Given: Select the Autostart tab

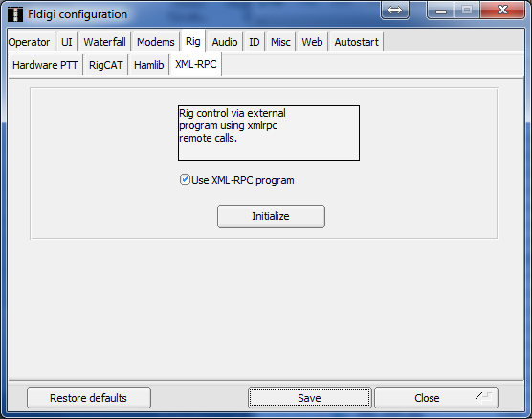Looking at the screenshot, I should 356,42.
